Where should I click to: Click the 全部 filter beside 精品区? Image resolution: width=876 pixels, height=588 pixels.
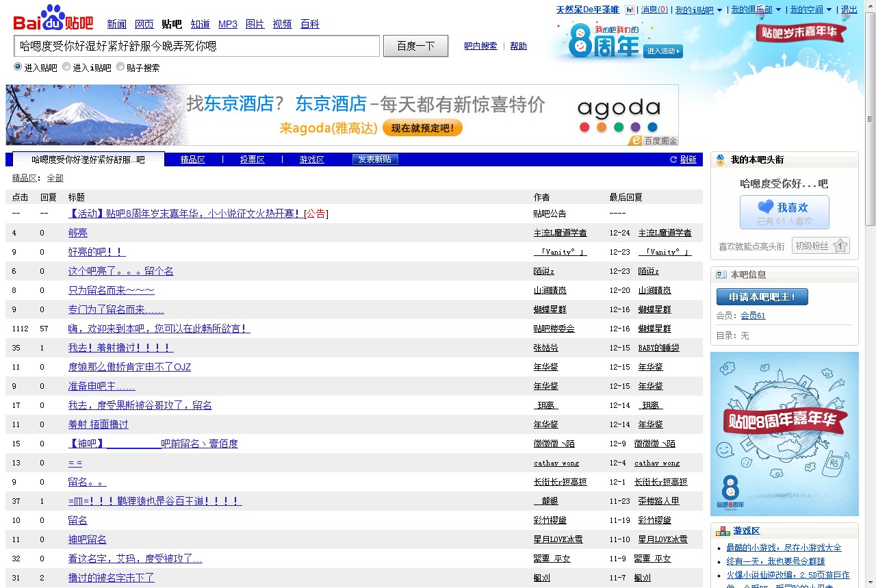click(x=55, y=178)
